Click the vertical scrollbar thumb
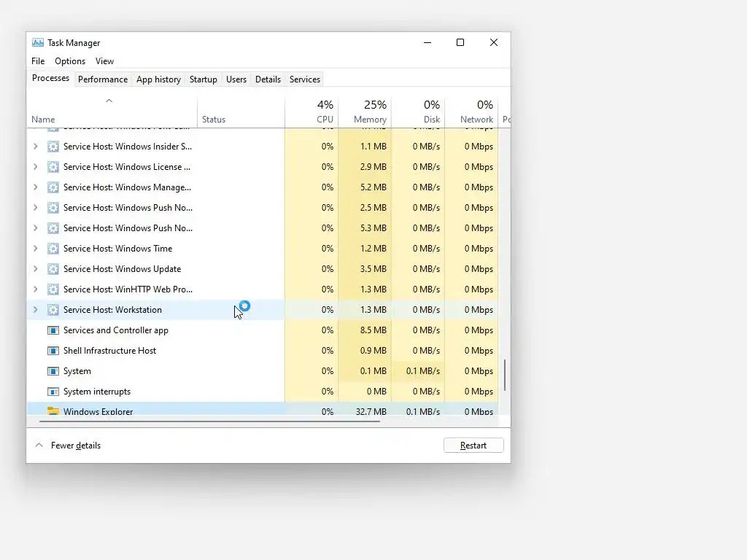747x560 pixels. point(505,376)
